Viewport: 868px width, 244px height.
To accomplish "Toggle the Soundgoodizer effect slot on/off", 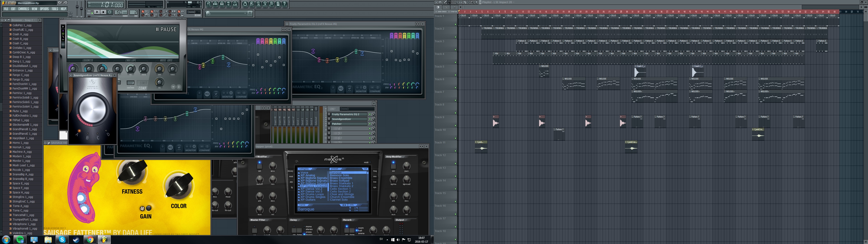I will coord(370,119).
